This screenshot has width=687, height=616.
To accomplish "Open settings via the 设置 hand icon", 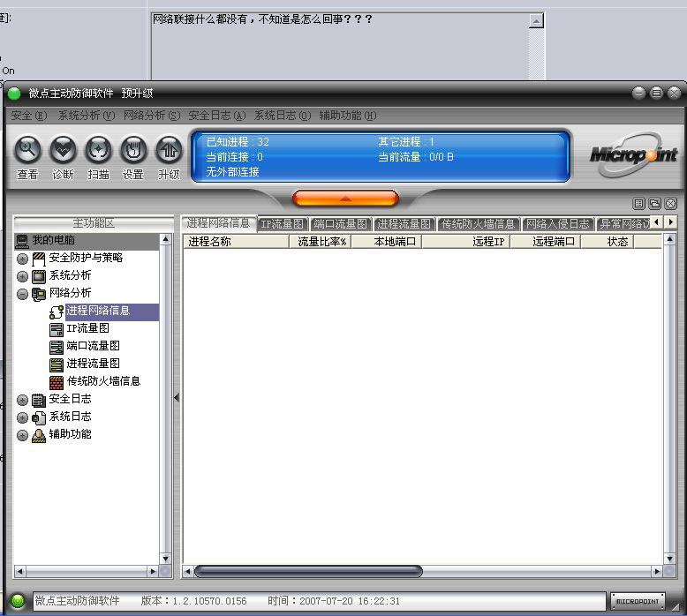I will pyautogui.click(x=133, y=150).
